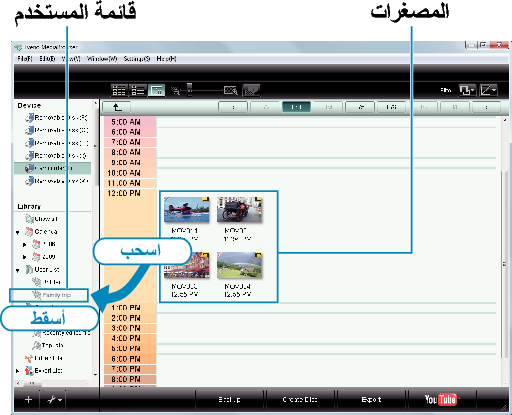Open the second Filter dropdown with diagonal icon
The width and height of the screenshot is (512, 415).
coord(488,90)
